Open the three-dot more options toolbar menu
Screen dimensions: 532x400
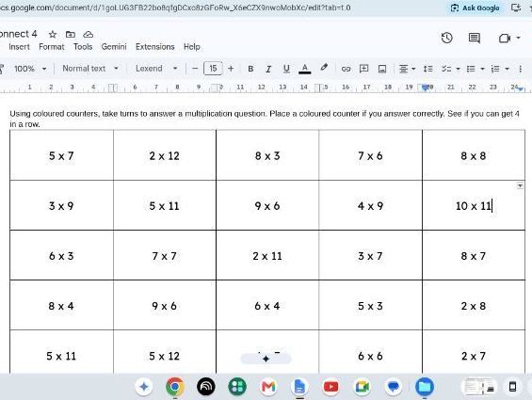coord(520,69)
